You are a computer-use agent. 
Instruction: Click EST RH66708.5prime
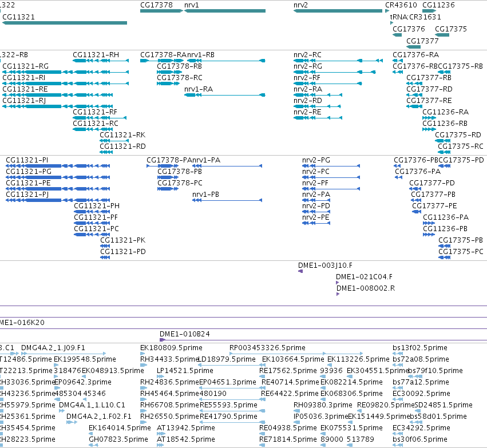coord(169,405)
